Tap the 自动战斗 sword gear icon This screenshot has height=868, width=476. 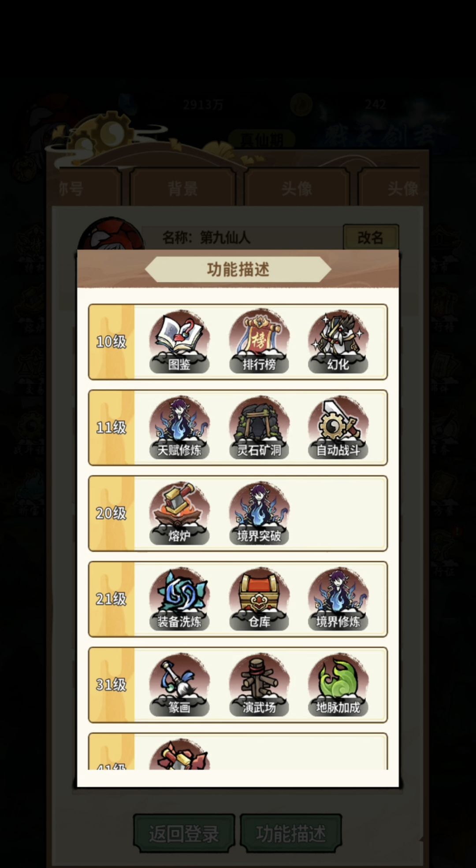(338, 428)
